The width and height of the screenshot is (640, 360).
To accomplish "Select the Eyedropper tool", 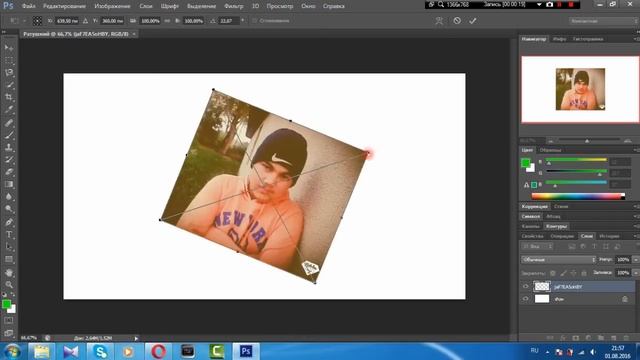I will [9, 109].
